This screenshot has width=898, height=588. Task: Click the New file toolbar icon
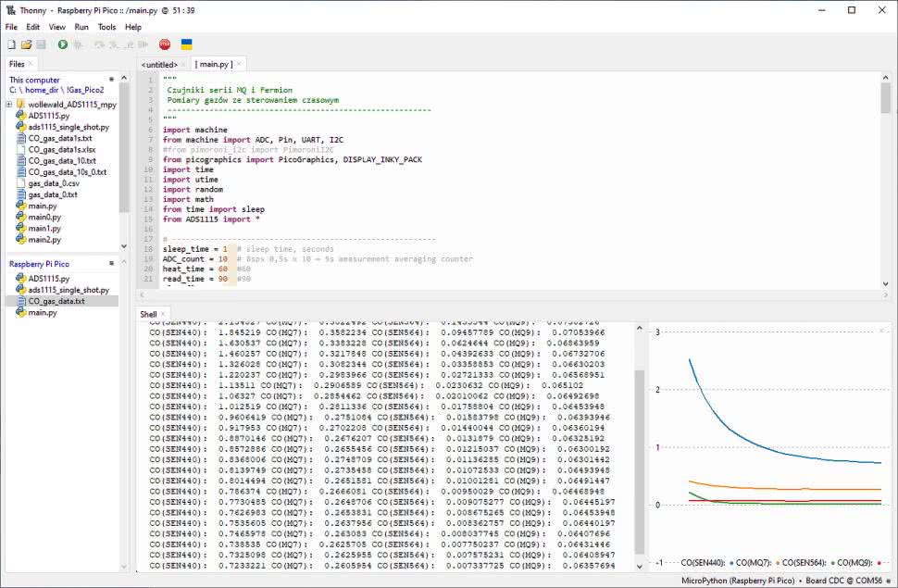(x=11, y=44)
